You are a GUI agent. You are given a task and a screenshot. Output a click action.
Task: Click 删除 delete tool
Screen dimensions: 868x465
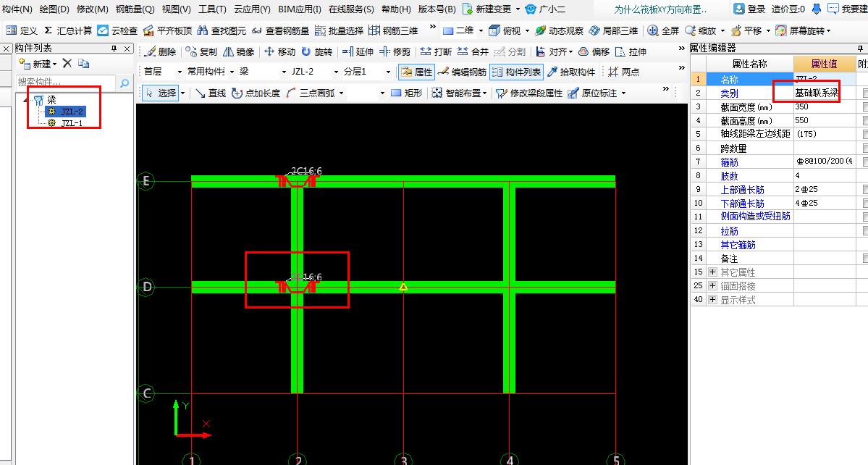click(x=160, y=51)
